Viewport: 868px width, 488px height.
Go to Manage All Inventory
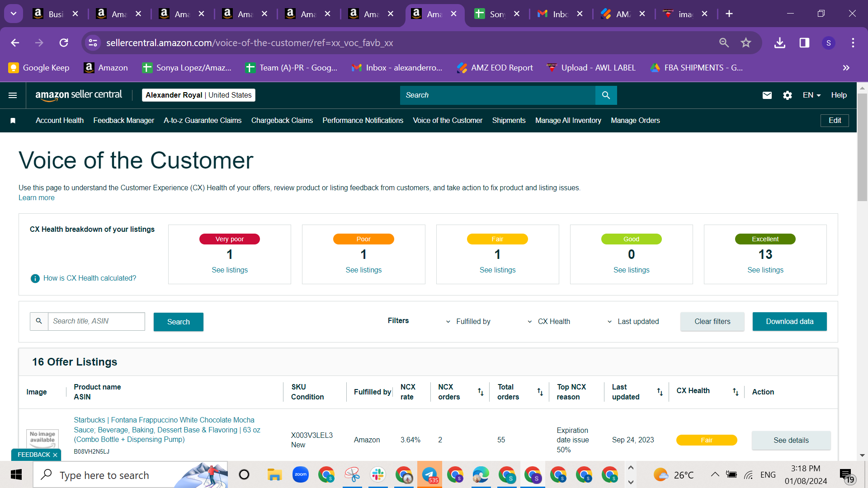pos(568,121)
